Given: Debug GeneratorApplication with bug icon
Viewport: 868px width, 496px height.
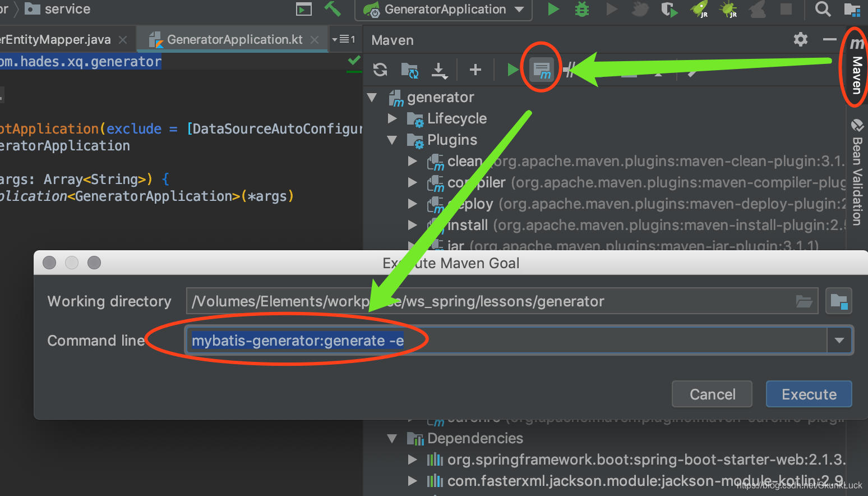Looking at the screenshot, I should click(x=582, y=9).
